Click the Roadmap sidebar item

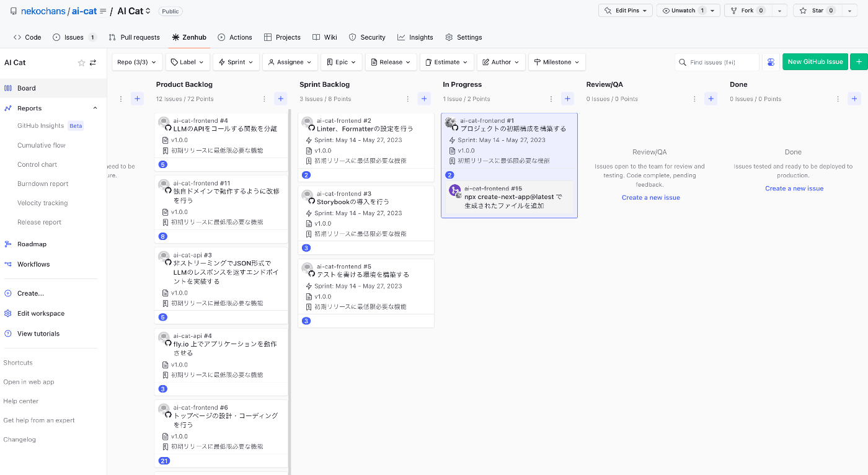tap(32, 244)
